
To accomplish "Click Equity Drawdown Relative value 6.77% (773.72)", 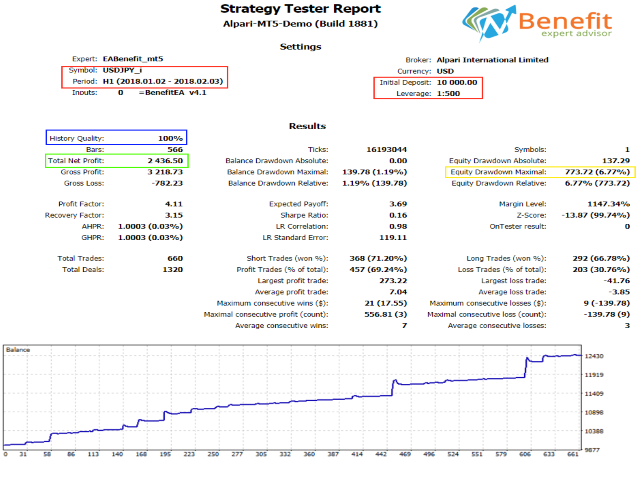I will [x=598, y=183].
